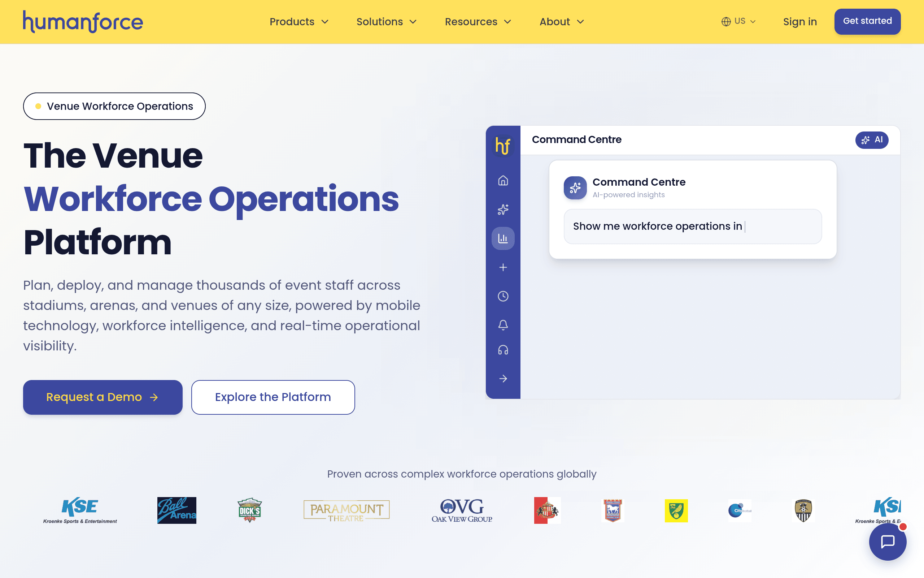Screen dimensions: 924x578
Task: Click Request a Demo button
Action: [x=103, y=397]
